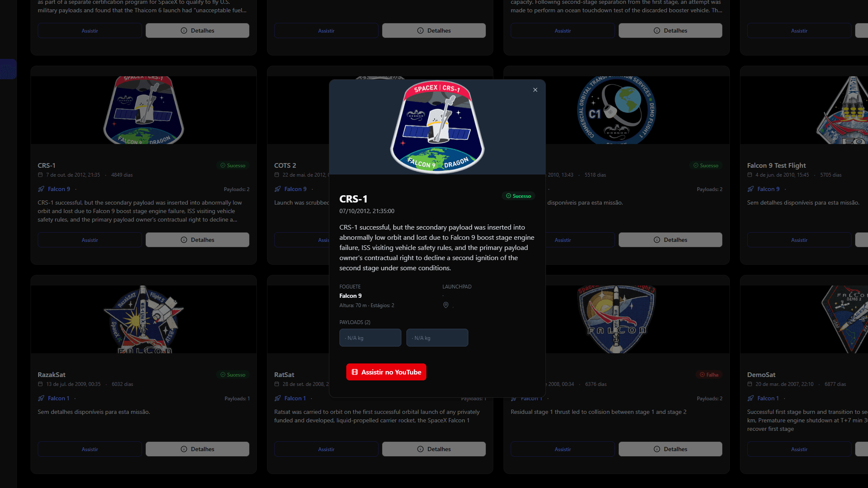Click Falcon 1 link on RazakSat card
This screenshot has height=488, width=868.
tap(58, 398)
